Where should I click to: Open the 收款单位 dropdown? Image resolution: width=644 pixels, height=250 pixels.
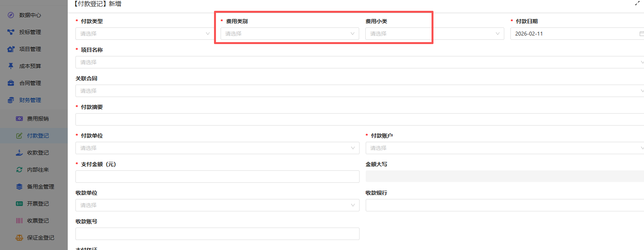(x=218, y=205)
